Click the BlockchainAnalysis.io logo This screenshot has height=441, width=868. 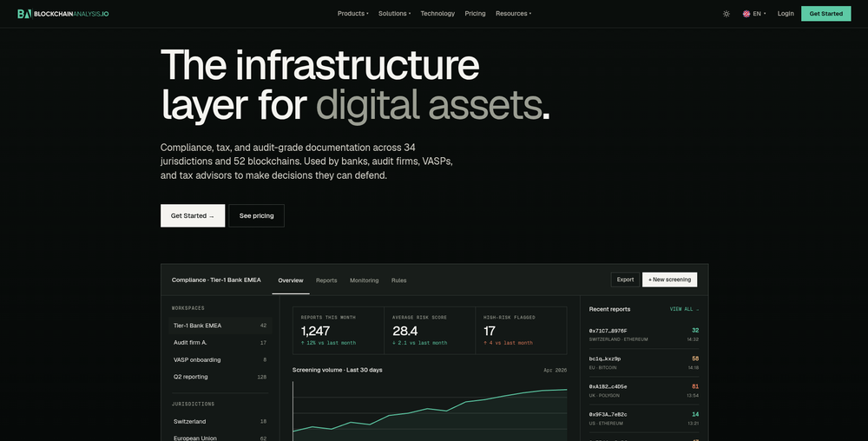62,14
